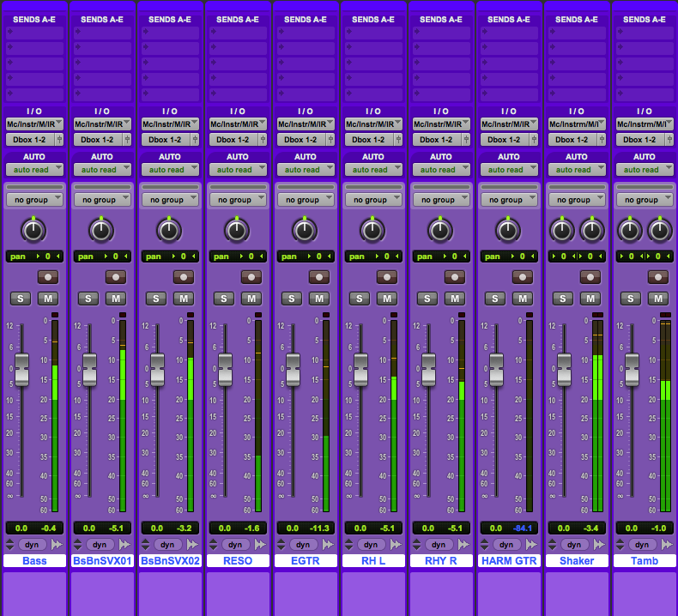Viewport: 678px width, 616px height.
Task: Open RESO track output window icon
Action: pyautogui.click(x=260, y=544)
